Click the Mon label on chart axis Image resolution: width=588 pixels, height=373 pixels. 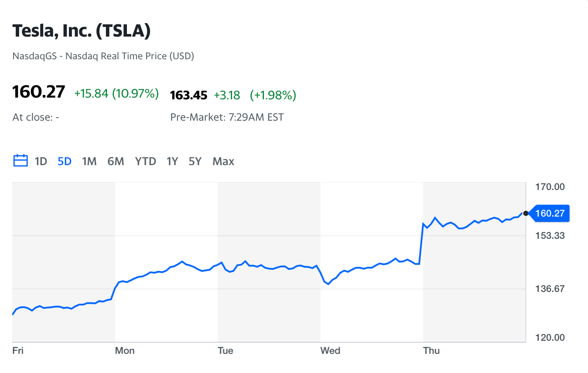(x=125, y=351)
